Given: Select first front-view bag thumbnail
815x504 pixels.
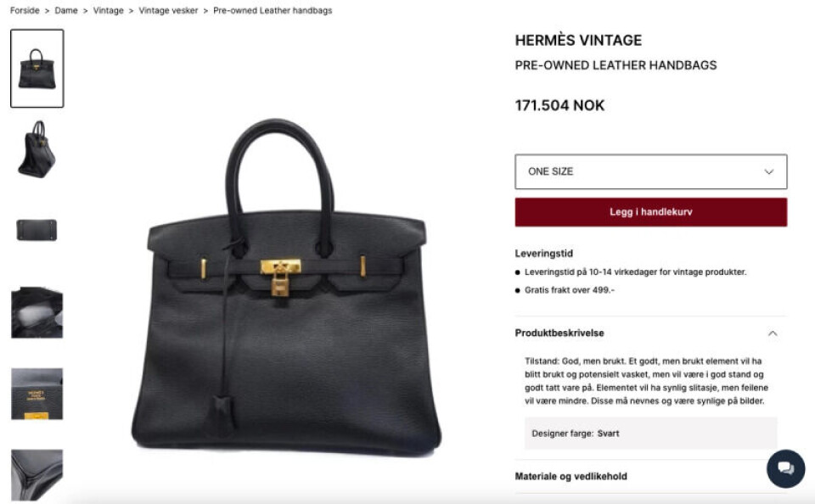Looking at the screenshot, I should point(37,69).
